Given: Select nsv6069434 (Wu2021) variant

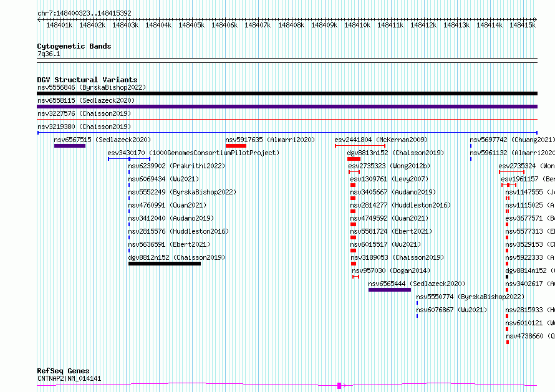Looking at the screenshot, I should 163,179.
